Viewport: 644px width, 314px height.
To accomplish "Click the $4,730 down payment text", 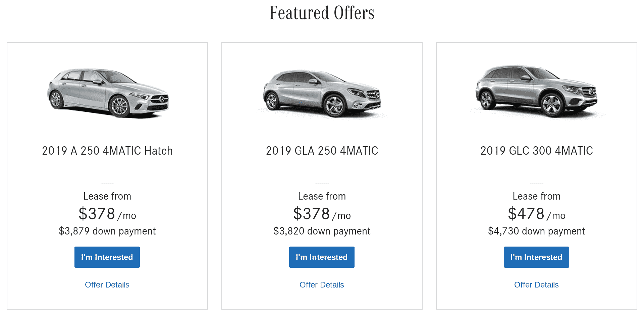I will pos(537,231).
